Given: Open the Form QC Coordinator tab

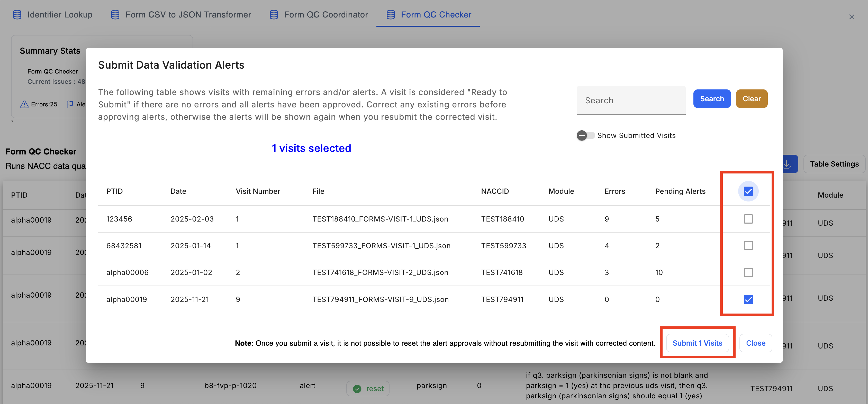Looking at the screenshot, I should [318, 14].
